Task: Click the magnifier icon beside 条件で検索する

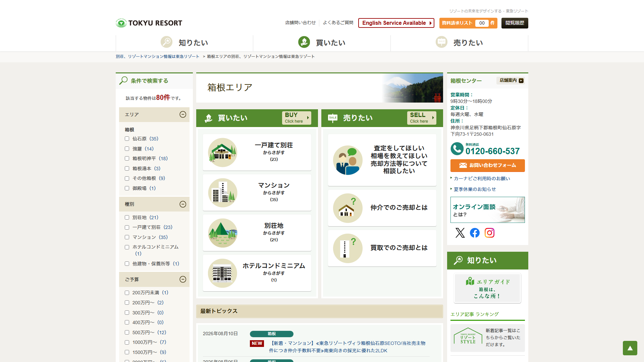Action: 123,80
